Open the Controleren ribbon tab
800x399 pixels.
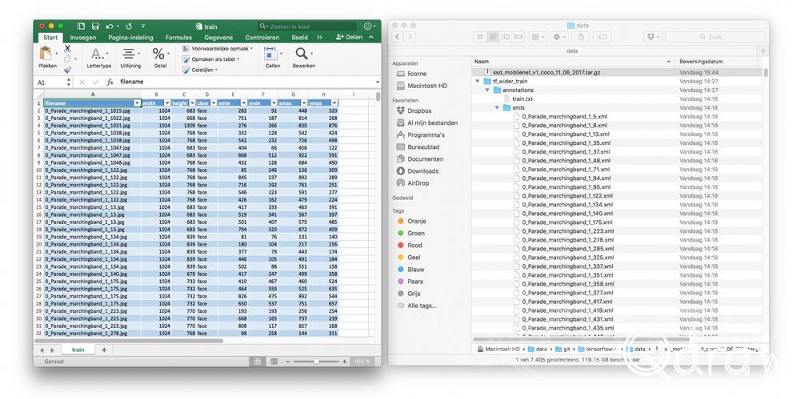coord(262,38)
